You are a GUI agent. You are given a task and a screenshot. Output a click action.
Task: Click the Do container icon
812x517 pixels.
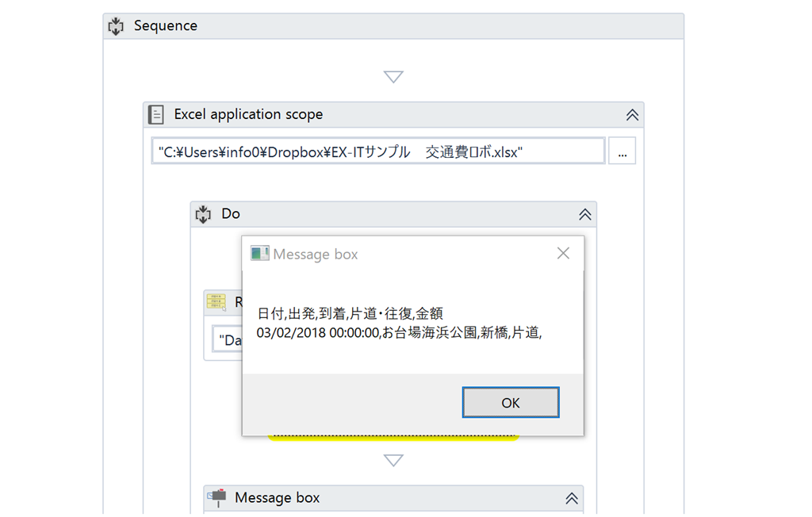(203, 214)
